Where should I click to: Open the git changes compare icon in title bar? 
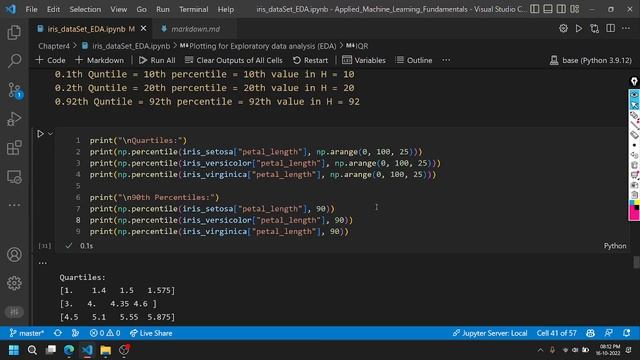[x=595, y=28]
